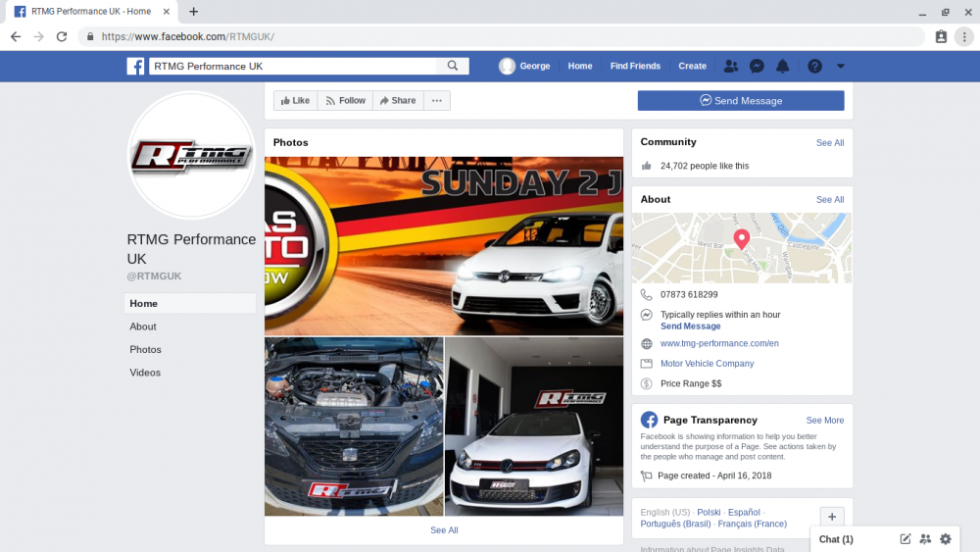Click the plus button for more languages
The width and height of the screenshot is (980, 552).
pos(832,517)
